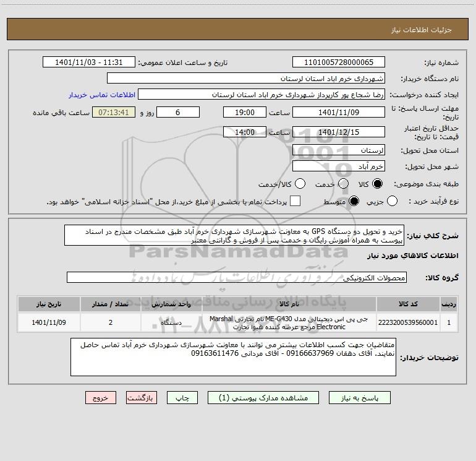Image resolution: width=476 pixels, height=461 pixels.
Task: Click the واحد شمارش column header
Action: click(x=171, y=304)
